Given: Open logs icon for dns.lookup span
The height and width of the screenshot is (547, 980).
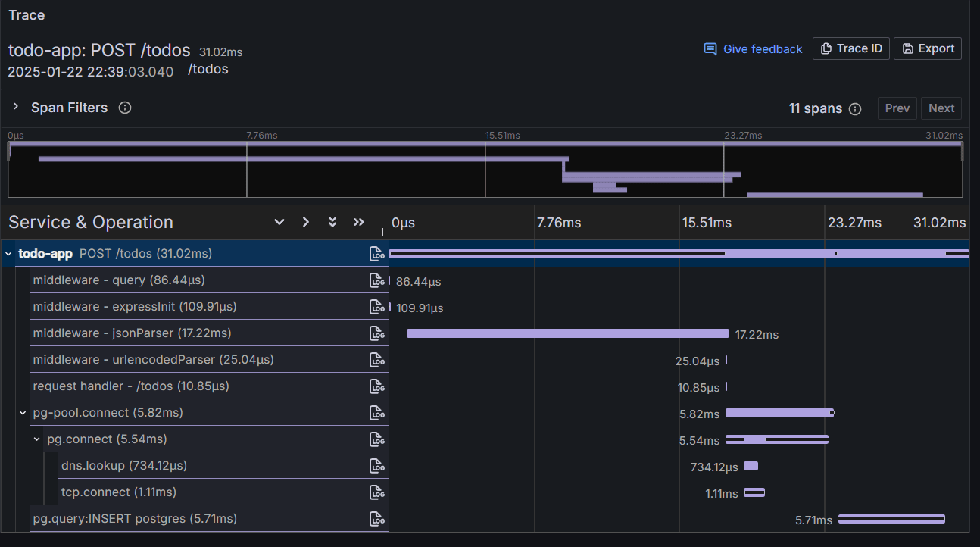Looking at the screenshot, I should pos(377,466).
